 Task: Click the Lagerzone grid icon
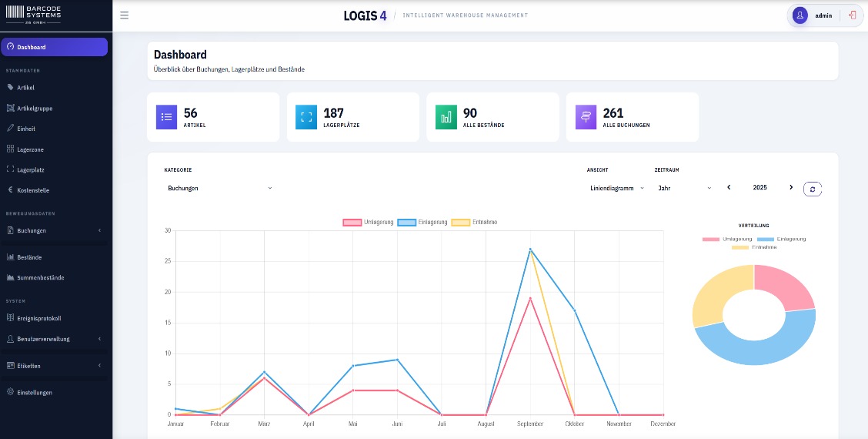coord(10,149)
